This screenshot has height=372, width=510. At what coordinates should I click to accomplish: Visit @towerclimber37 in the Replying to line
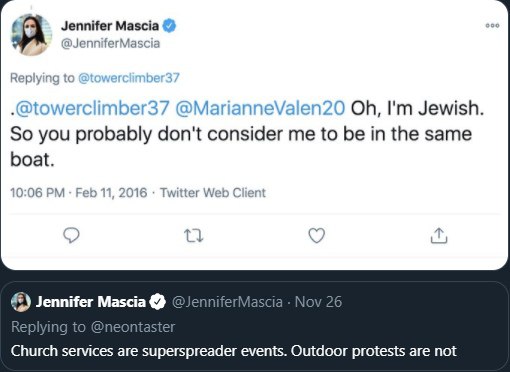pos(129,78)
